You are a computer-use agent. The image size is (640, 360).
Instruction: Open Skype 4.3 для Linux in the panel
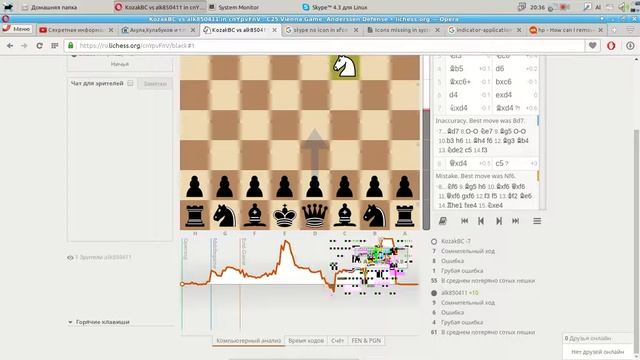coord(335,7)
